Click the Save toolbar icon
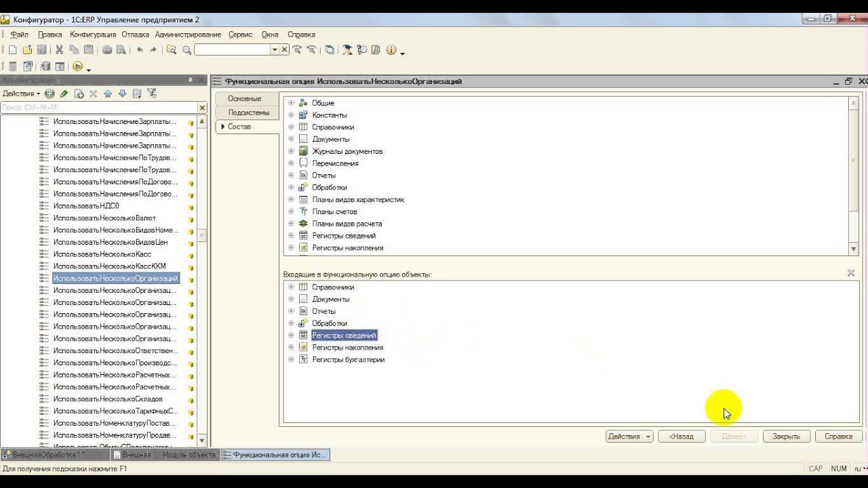This screenshot has width=868, height=488. [x=41, y=49]
